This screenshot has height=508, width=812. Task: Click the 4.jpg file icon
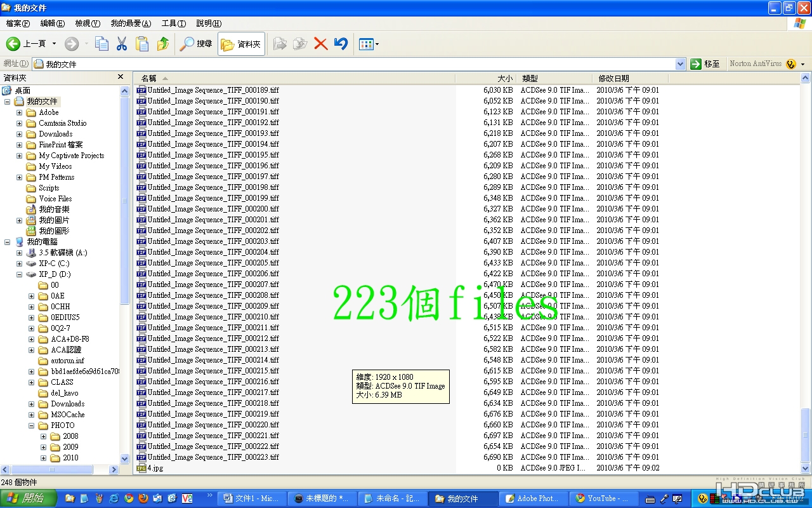tap(141, 468)
